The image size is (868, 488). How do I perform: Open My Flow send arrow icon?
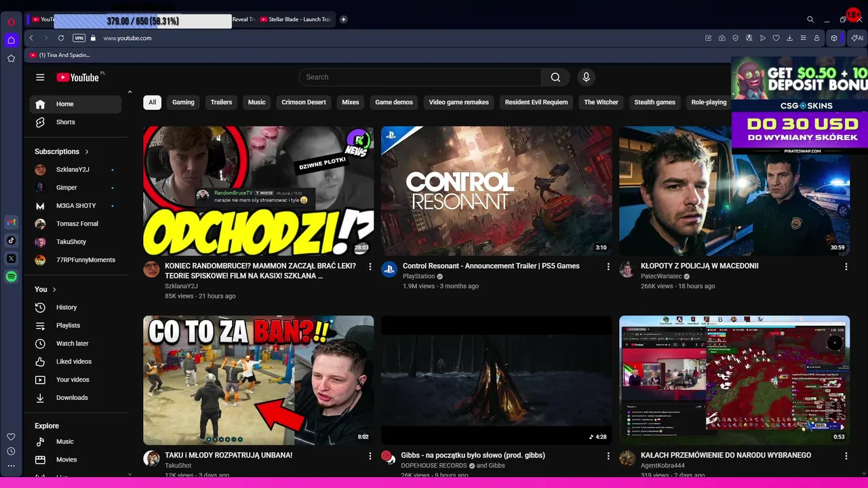(762, 38)
